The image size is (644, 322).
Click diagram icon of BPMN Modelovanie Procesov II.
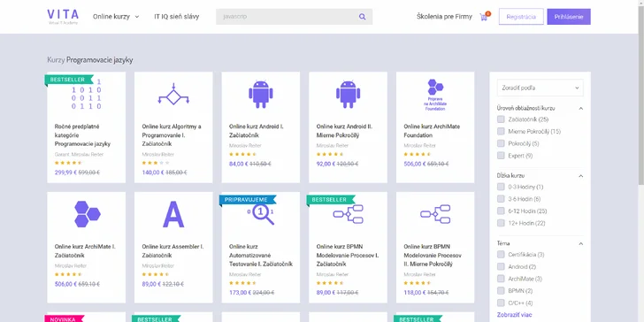tap(435, 214)
